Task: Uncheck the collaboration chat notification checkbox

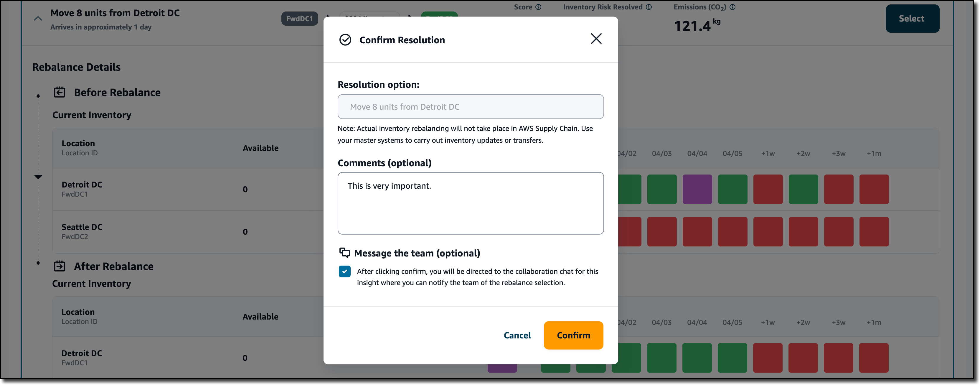Action: coord(344,271)
